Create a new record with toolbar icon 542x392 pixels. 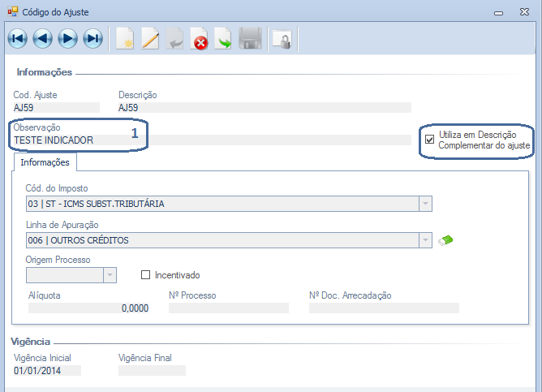point(124,38)
